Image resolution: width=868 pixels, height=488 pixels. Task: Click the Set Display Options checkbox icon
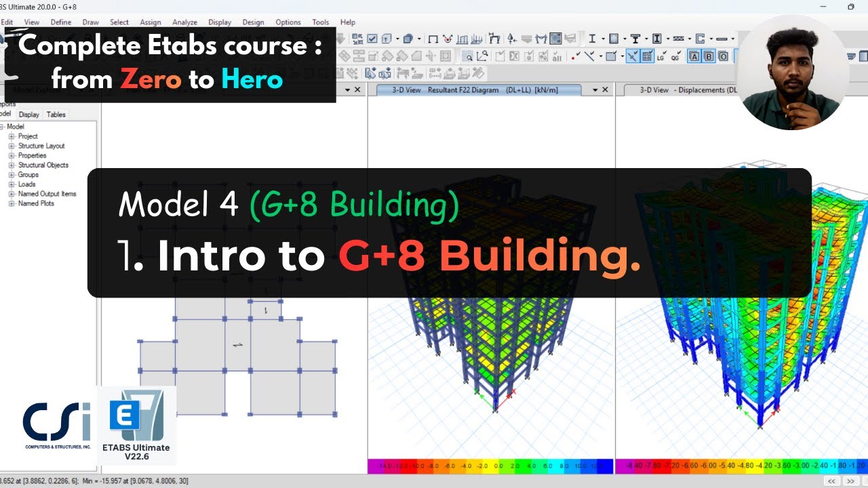pos(372,39)
